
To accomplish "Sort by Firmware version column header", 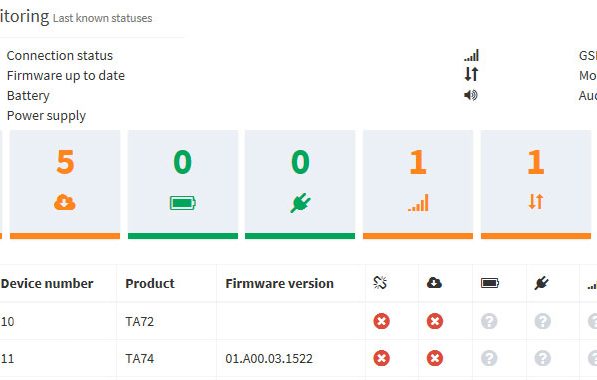I will click(x=279, y=283).
